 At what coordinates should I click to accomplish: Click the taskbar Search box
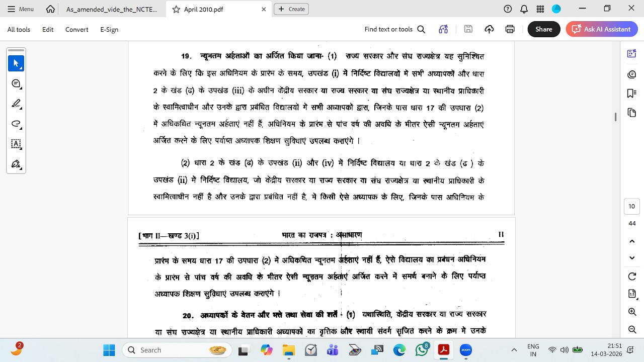(x=177, y=350)
